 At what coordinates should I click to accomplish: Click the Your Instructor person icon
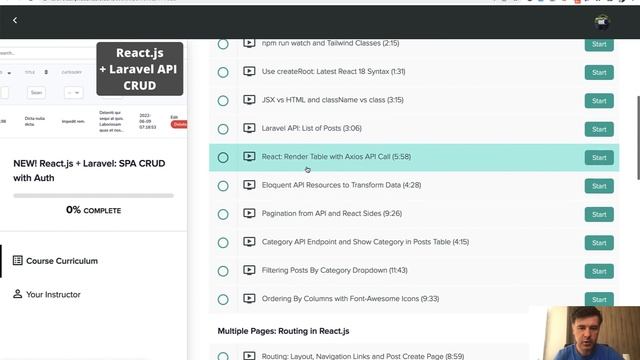coord(18,294)
